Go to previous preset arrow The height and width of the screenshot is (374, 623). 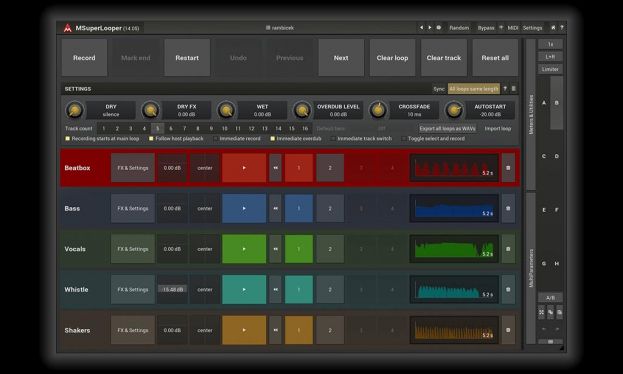[x=421, y=28]
